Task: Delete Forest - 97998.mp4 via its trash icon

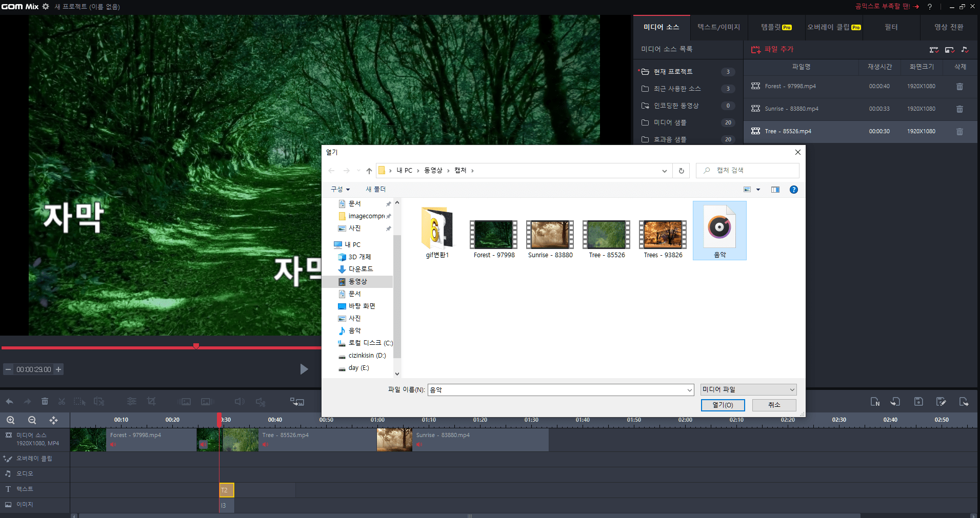Action: click(x=959, y=87)
